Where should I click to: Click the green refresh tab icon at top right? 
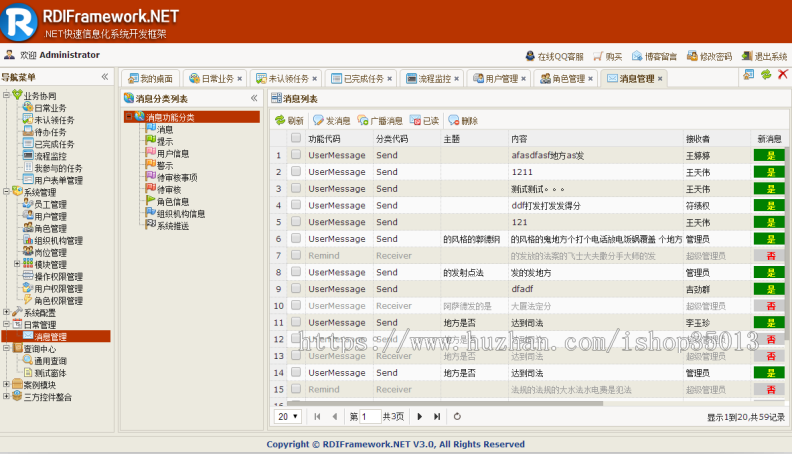click(766, 74)
